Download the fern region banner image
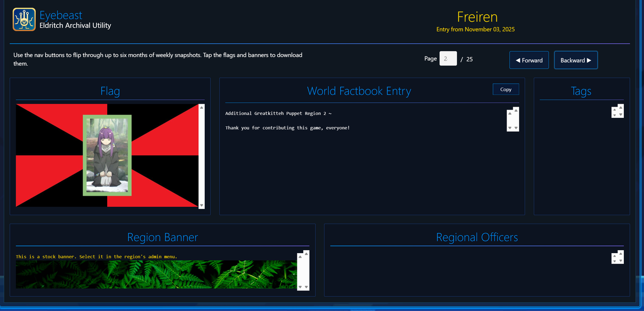The image size is (644, 311). 156,274
